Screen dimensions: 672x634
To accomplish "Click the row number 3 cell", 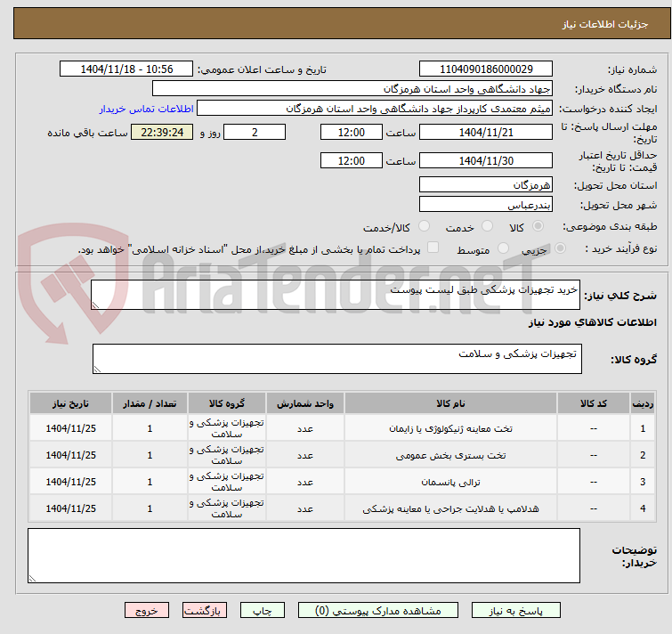I will coord(643,482).
